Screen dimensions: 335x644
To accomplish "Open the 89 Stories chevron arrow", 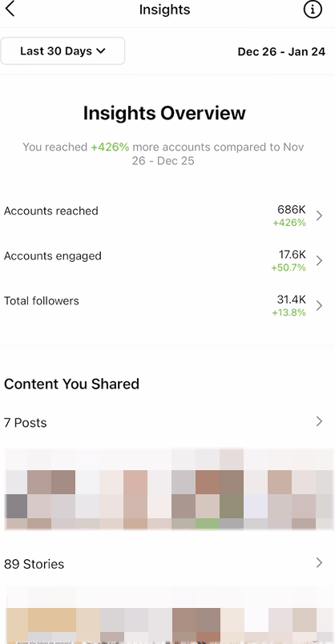I will coord(319,562).
